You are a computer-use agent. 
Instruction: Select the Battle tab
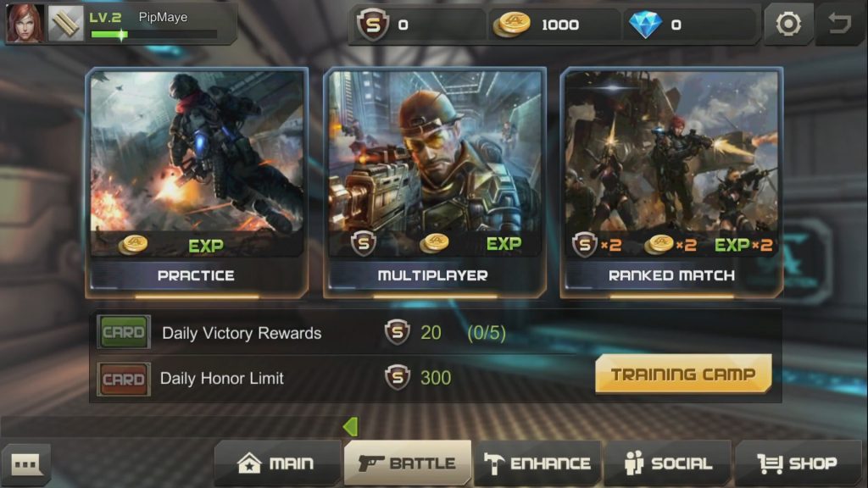408,463
